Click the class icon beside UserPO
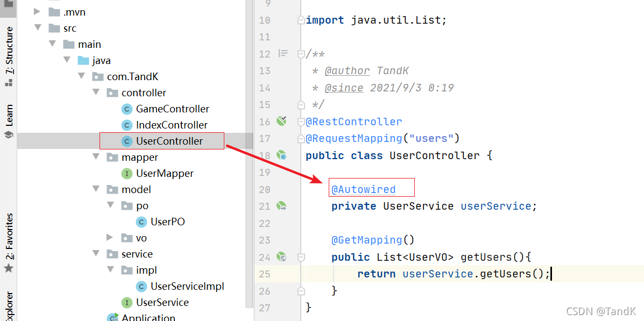 click(x=141, y=222)
